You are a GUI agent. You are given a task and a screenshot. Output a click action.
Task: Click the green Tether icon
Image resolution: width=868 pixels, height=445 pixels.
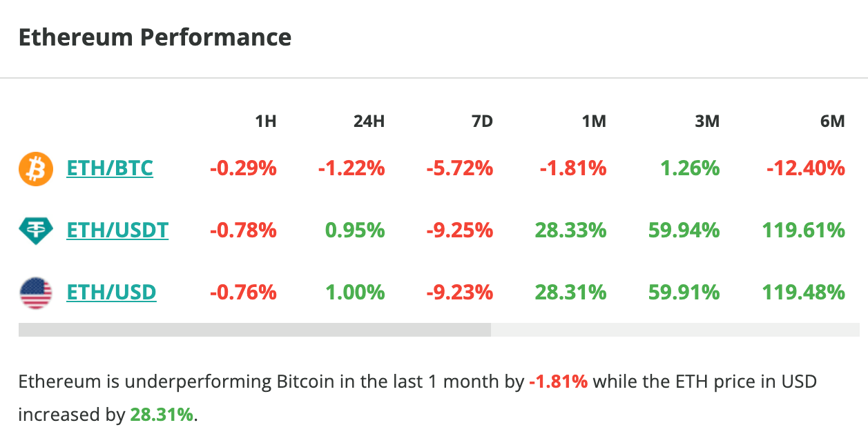35,230
